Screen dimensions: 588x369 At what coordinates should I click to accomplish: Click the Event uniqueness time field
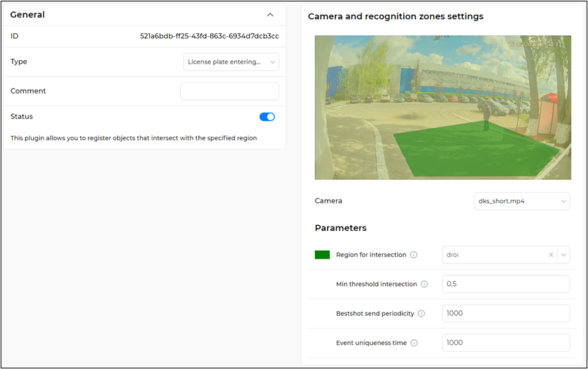click(x=506, y=343)
